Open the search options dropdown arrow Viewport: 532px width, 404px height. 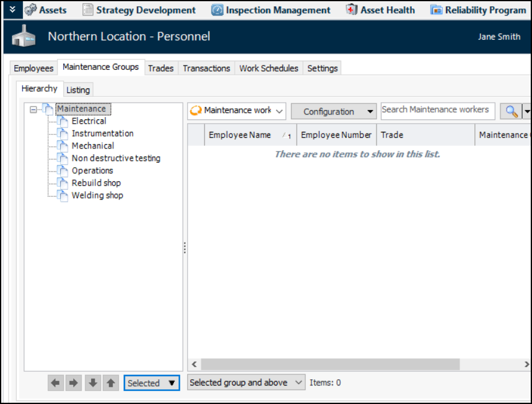point(527,111)
